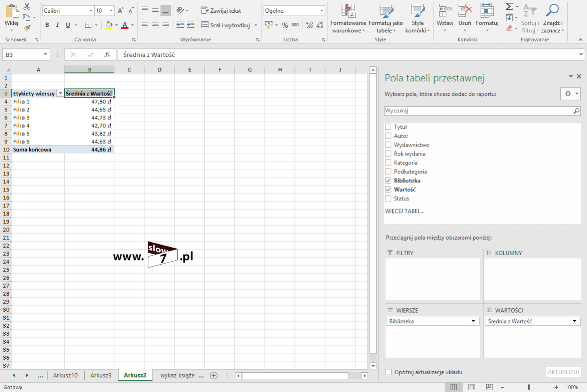Screen dimensions: 587x392
Task: Toggle underline formatting
Action: pyautogui.click(x=68, y=25)
